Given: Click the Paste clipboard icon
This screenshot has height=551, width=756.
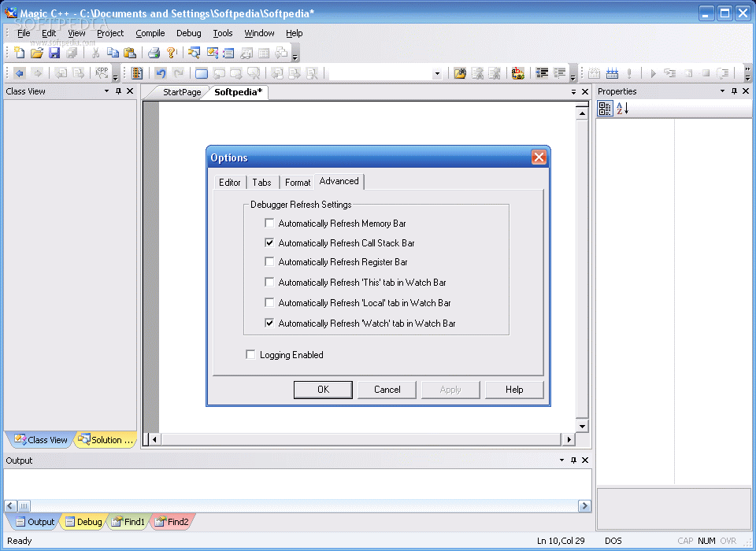Looking at the screenshot, I should (130, 53).
